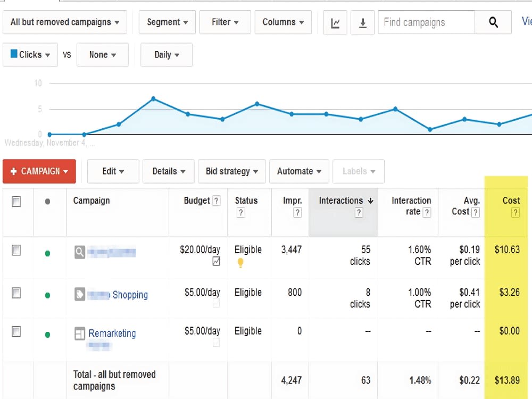Open the Shopping campaign link
The height and width of the screenshot is (399, 532).
[x=130, y=295]
